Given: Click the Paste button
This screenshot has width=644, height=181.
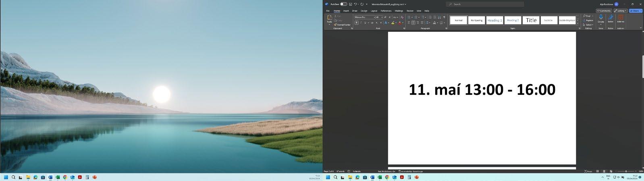Looking at the screenshot, I should pyautogui.click(x=329, y=19).
